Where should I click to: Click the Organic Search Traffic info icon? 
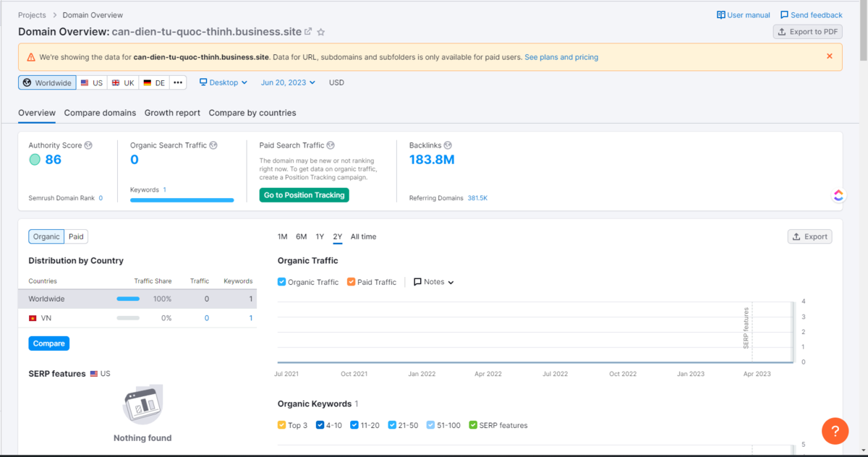[213, 145]
